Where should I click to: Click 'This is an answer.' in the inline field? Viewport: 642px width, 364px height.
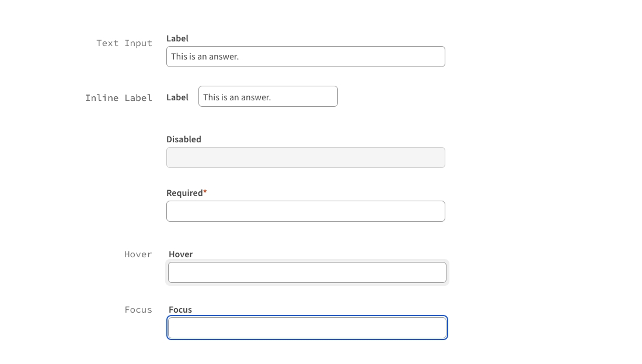click(x=237, y=97)
